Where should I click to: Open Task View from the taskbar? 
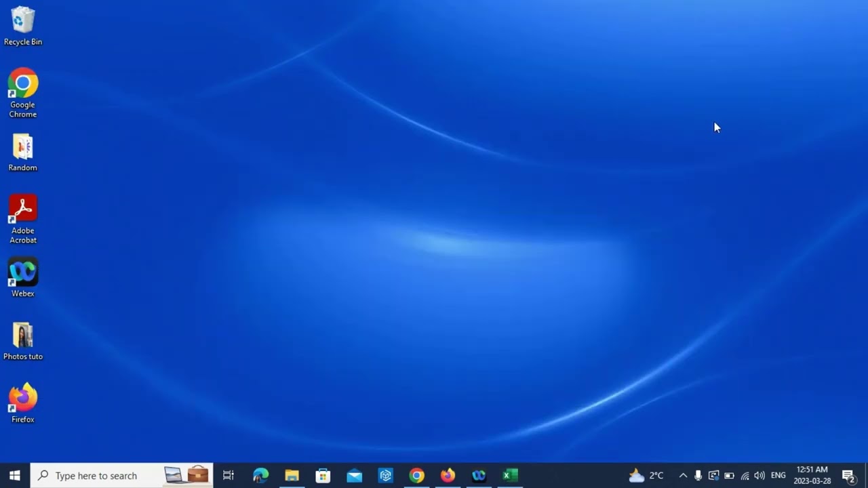point(229,475)
